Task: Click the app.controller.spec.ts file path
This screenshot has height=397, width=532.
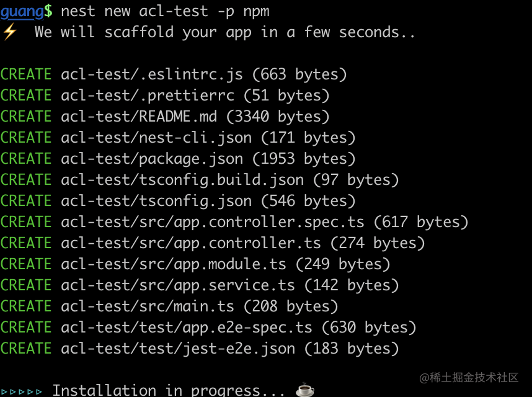Action: tap(217, 222)
